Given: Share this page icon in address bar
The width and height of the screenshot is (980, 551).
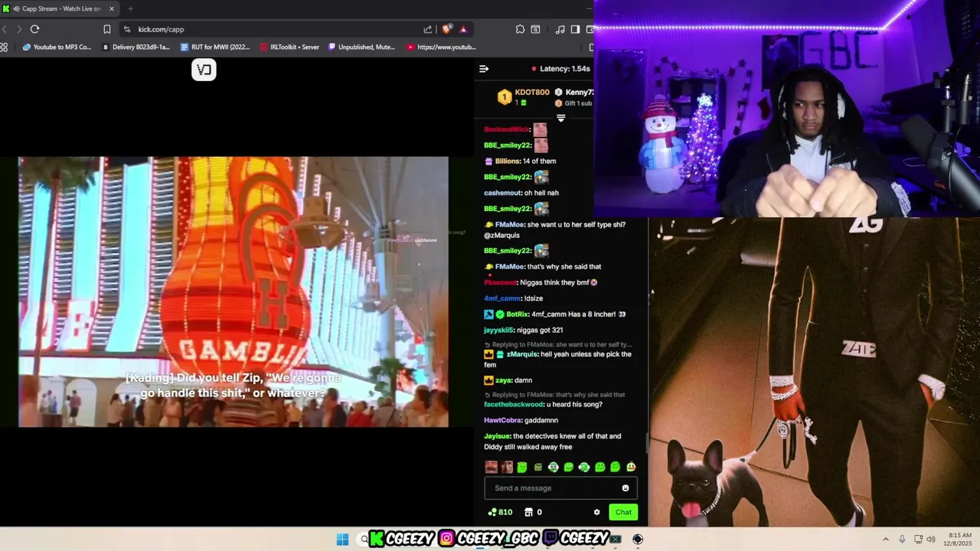Looking at the screenshot, I should point(427,29).
